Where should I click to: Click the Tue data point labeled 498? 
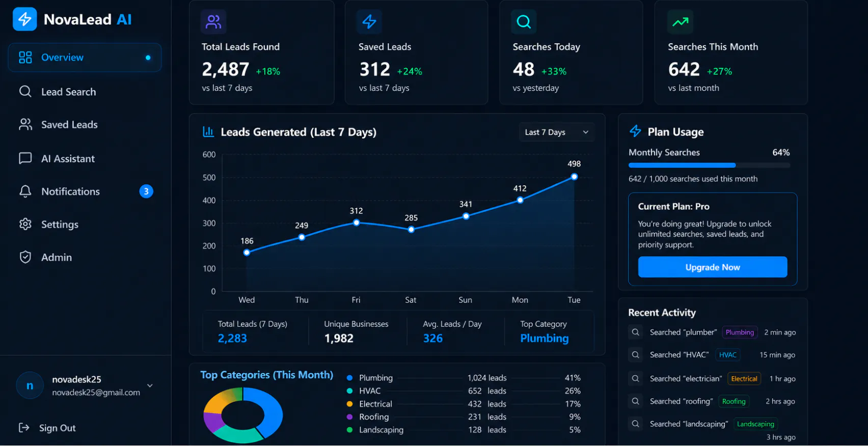click(574, 177)
